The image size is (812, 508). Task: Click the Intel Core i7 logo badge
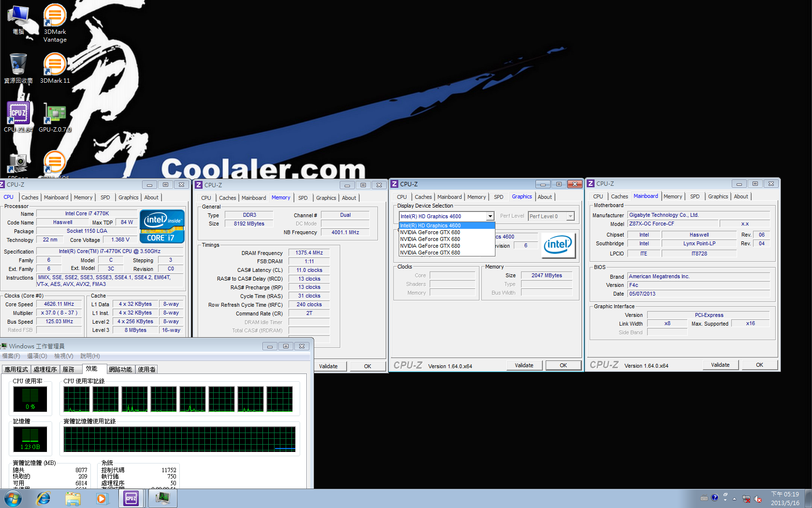coord(162,226)
